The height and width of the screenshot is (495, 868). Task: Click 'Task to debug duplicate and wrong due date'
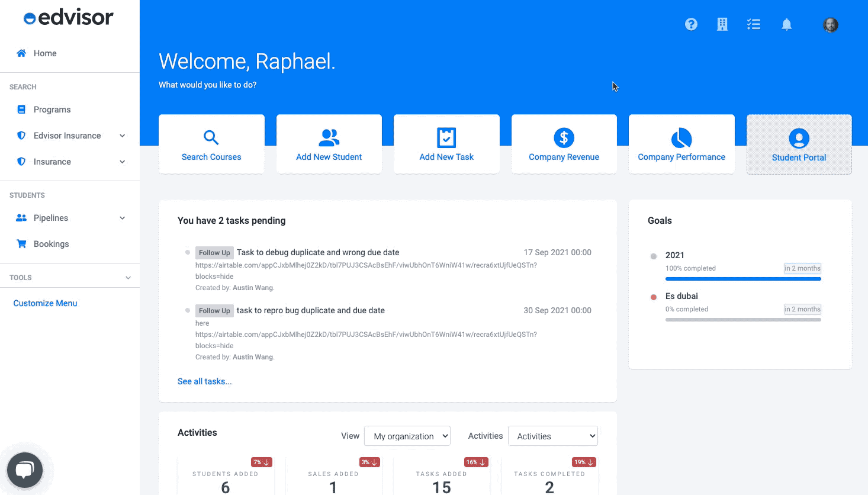click(x=318, y=252)
